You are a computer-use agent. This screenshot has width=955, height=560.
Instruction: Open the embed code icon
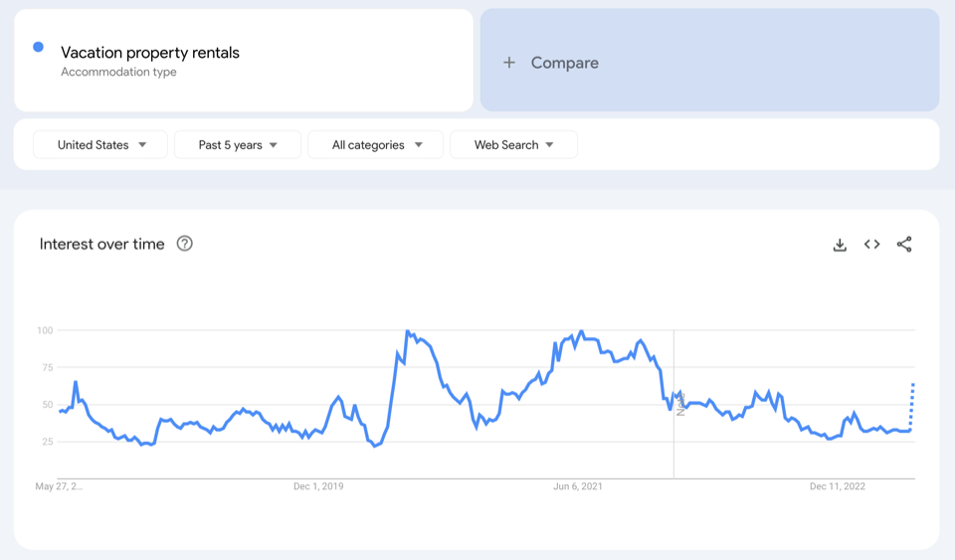(871, 245)
